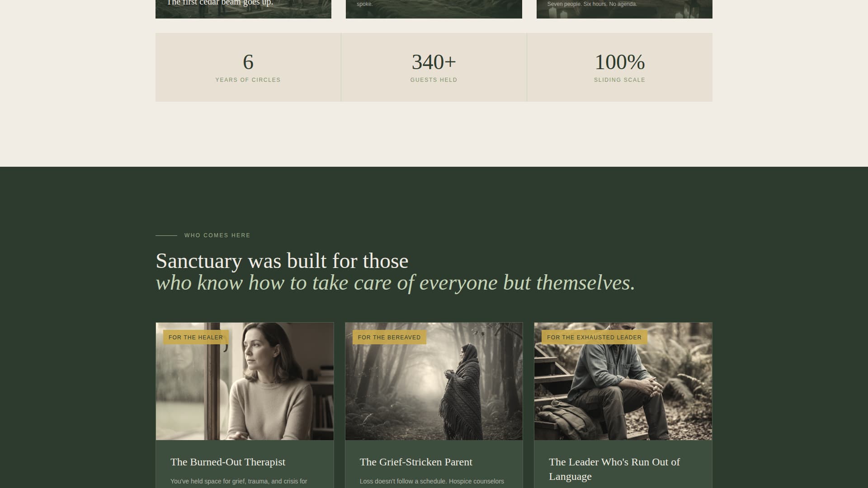
Task: Select the shawled figure in forest photo
Action: [x=434, y=381]
